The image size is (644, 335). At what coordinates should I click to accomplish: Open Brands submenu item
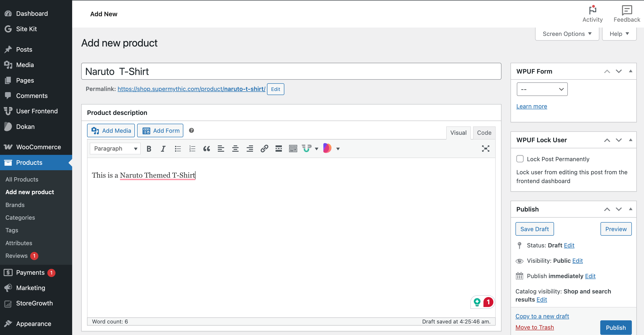click(15, 205)
